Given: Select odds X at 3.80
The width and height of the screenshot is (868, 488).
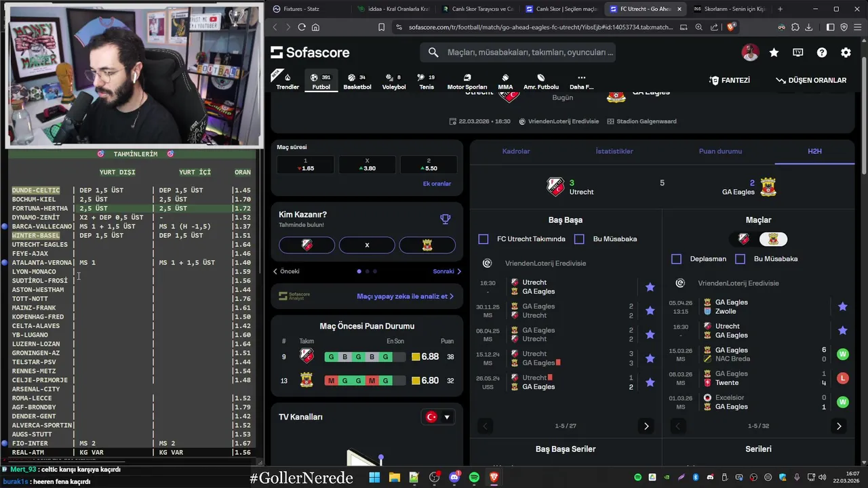Looking at the screenshot, I should (367, 165).
